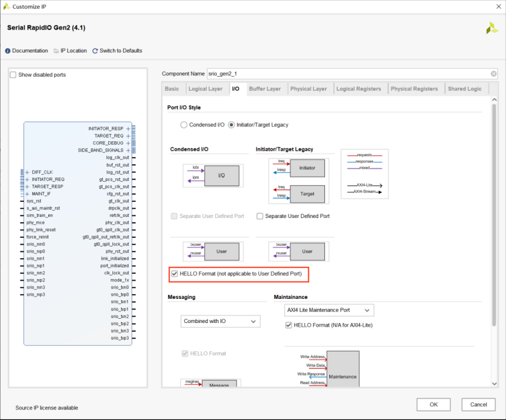Click Switch to Defaults
The width and height of the screenshot is (506, 420).
[120, 51]
